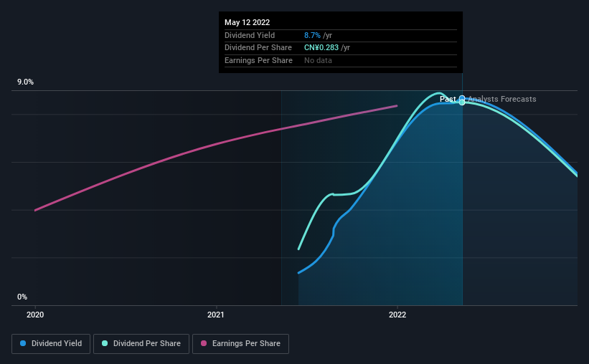Image resolution: width=589 pixels, height=364 pixels.
Task: Click the pink Earnings Per Share legend dot
Action: point(204,343)
